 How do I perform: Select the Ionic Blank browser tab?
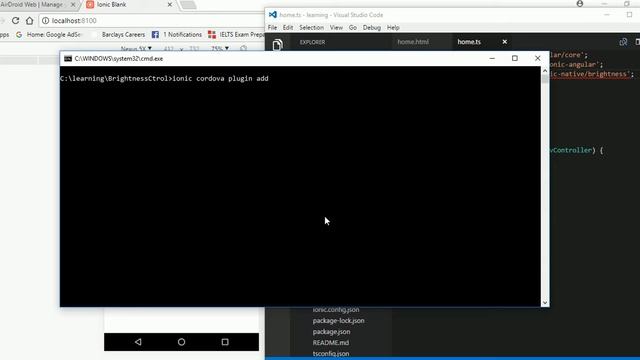pyautogui.click(x=127, y=4)
